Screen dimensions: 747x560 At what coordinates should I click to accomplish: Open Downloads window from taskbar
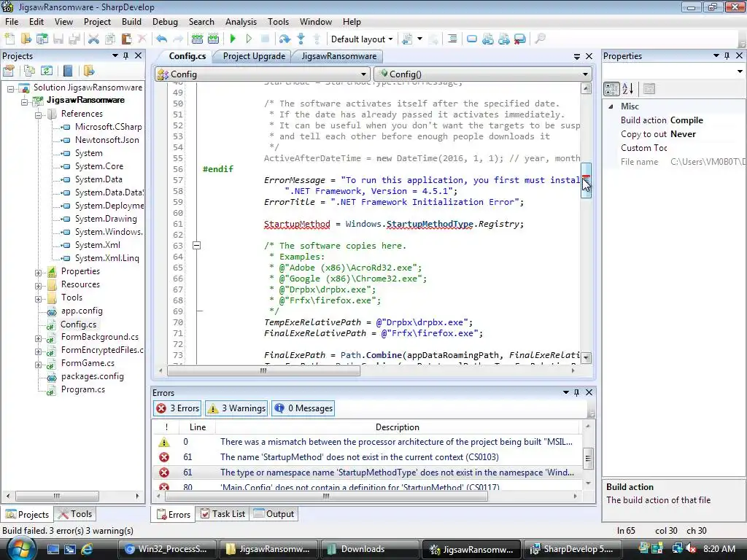click(370, 549)
